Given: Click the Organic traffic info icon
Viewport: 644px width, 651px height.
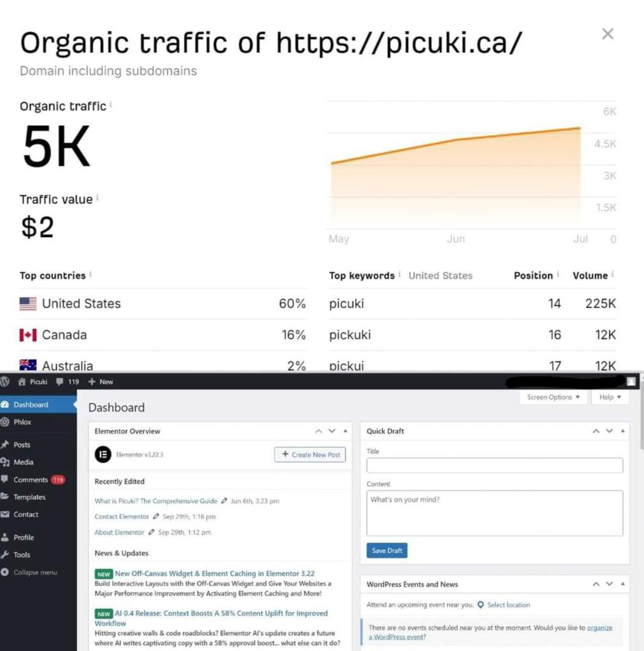Looking at the screenshot, I should coord(111,104).
